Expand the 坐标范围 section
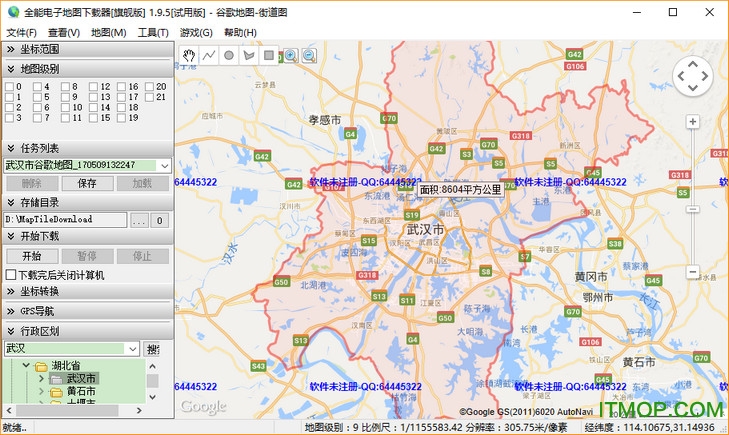This screenshot has width=729, height=435. coord(88,49)
